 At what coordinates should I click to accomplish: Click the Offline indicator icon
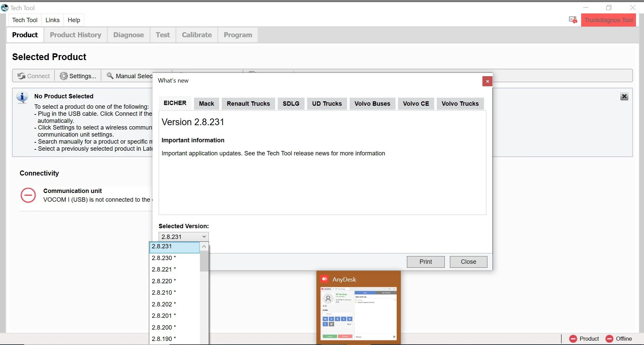pos(609,339)
